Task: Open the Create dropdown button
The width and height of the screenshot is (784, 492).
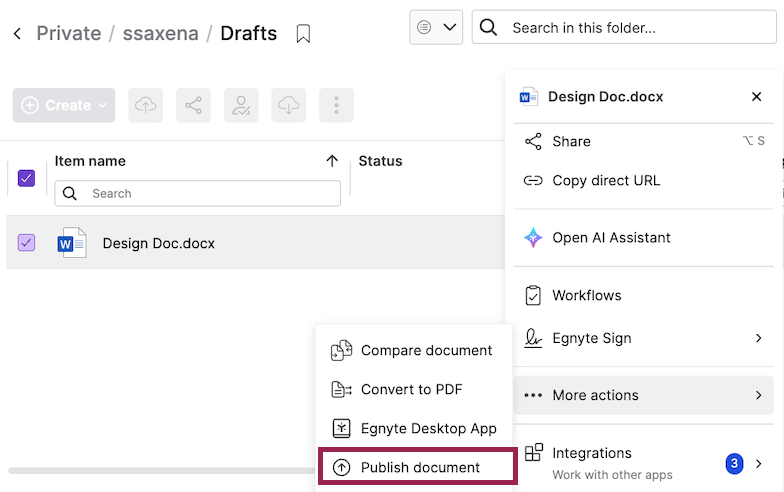Action: pyautogui.click(x=64, y=105)
